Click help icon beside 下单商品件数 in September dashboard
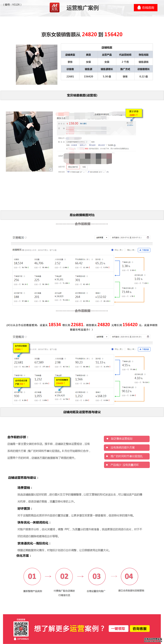 click(x=87, y=375)
